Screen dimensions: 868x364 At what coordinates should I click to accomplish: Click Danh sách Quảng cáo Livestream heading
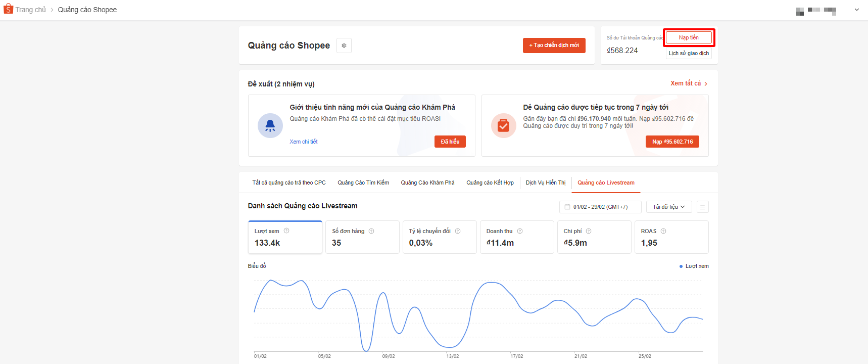[x=303, y=206]
